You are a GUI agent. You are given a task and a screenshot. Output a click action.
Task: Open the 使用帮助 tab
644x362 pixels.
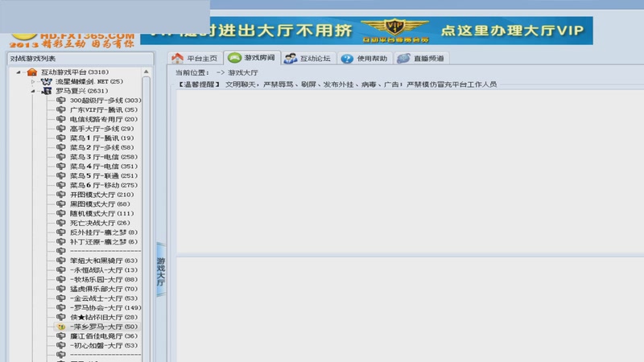click(365, 58)
